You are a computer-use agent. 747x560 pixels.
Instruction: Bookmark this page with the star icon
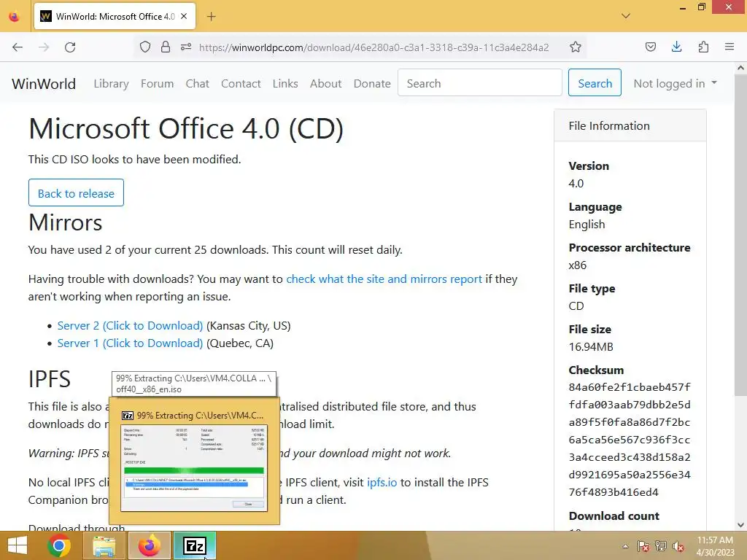(576, 47)
